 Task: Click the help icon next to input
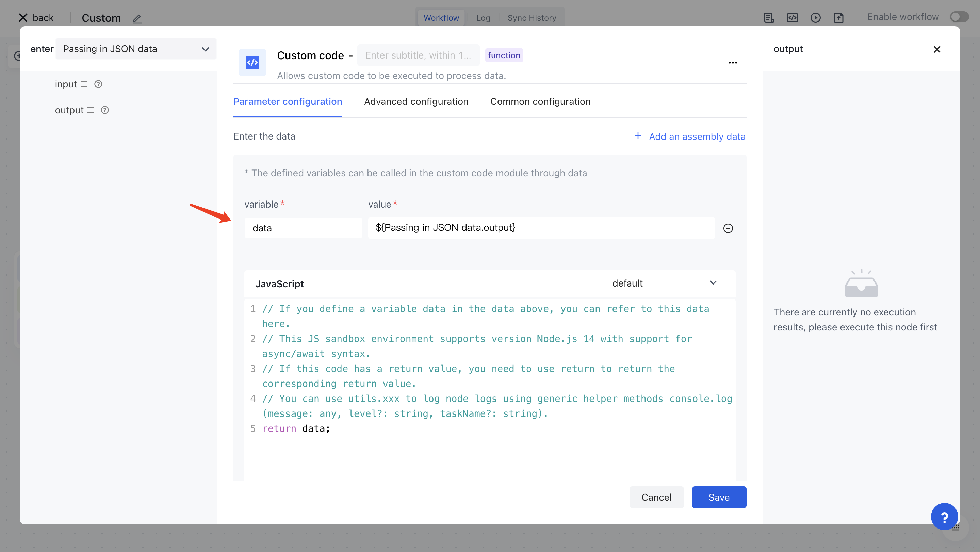click(98, 84)
